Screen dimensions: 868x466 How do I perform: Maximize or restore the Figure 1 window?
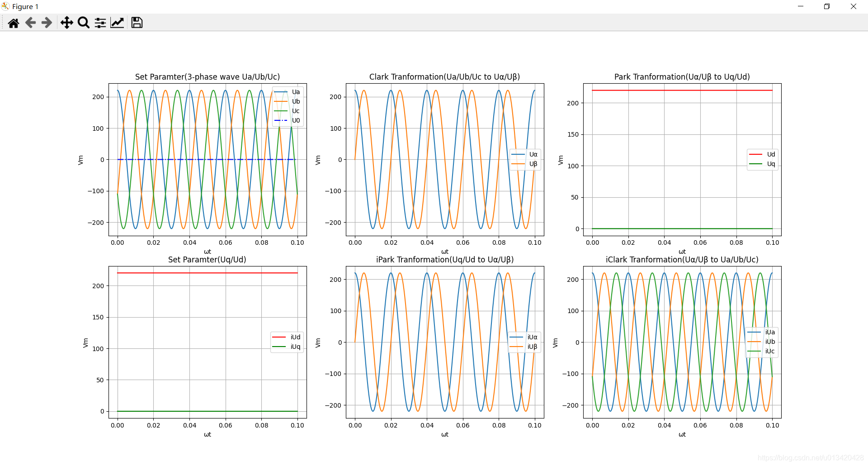(827, 6)
